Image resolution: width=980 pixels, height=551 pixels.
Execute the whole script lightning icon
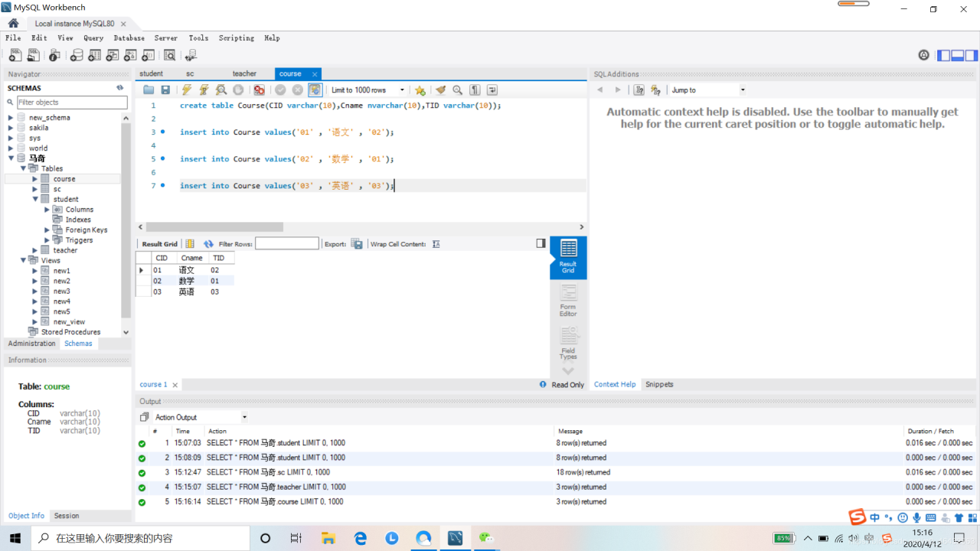pos(186,90)
